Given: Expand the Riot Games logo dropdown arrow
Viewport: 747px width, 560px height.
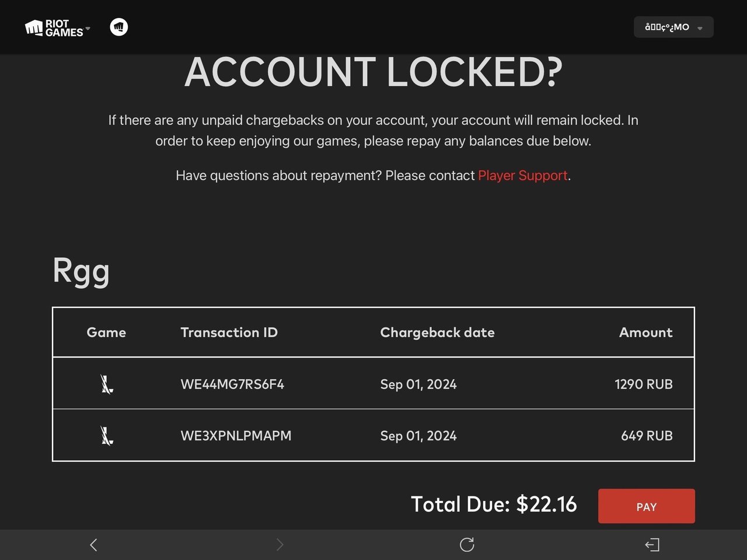Looking at the screenshot, I should click(x=88, y=28).
